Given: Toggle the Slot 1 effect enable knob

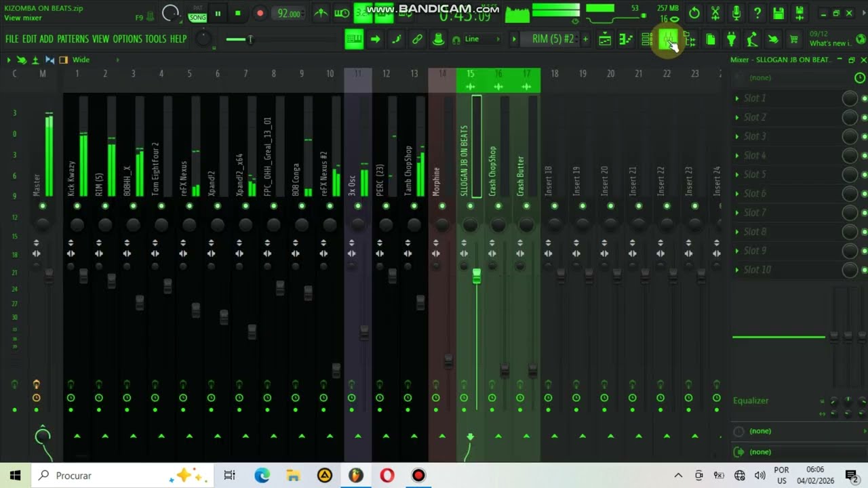Looking at the screenshot, I should [x=850, y=98].
